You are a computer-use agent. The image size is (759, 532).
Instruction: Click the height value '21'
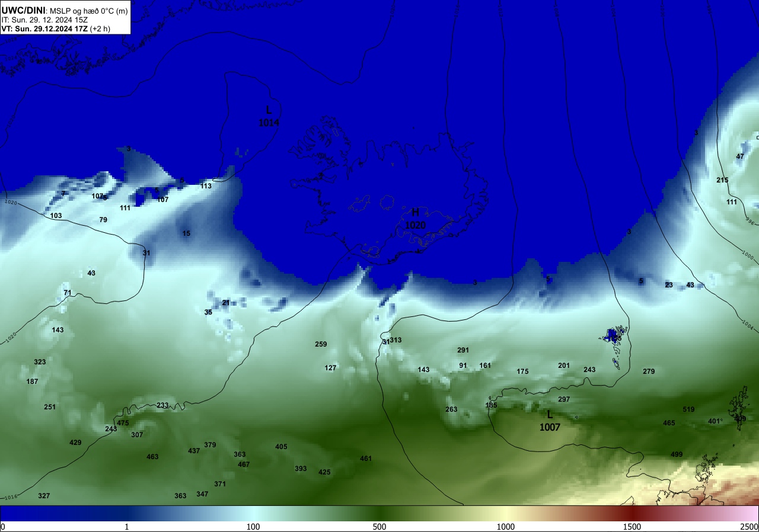pos(226,303)
